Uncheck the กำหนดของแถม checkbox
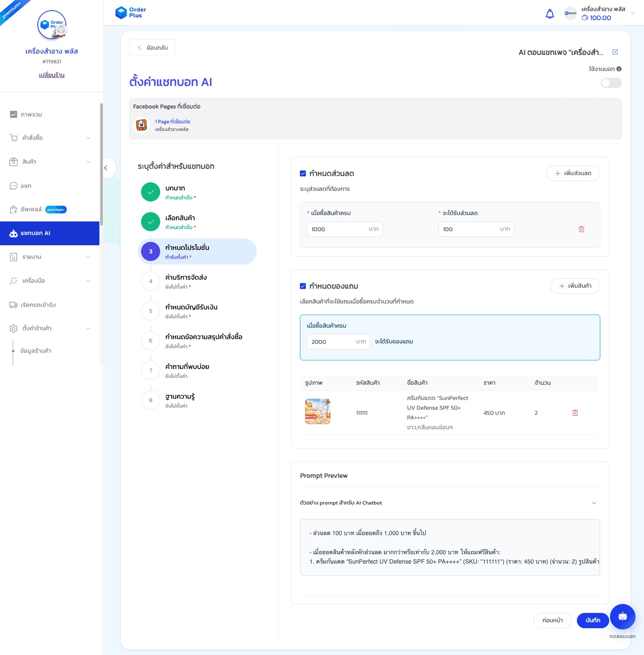This screenshot has width=644, height=655. click(x=303, y=286)
